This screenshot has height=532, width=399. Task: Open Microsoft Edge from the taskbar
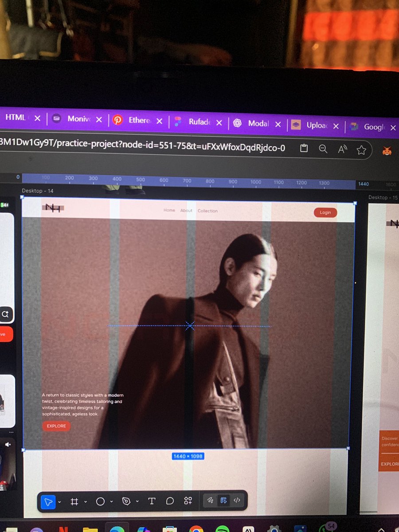tap(116, 529)
